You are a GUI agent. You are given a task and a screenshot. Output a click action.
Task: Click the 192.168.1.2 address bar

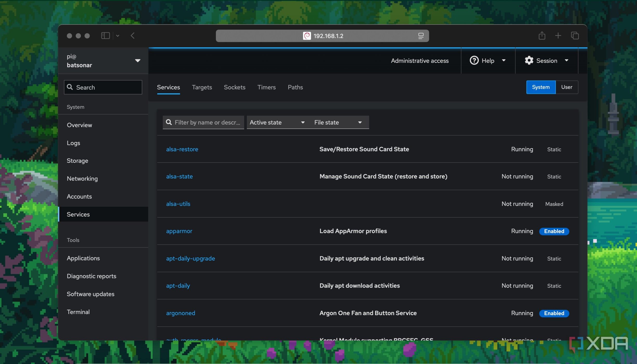(x=322, y=36)
